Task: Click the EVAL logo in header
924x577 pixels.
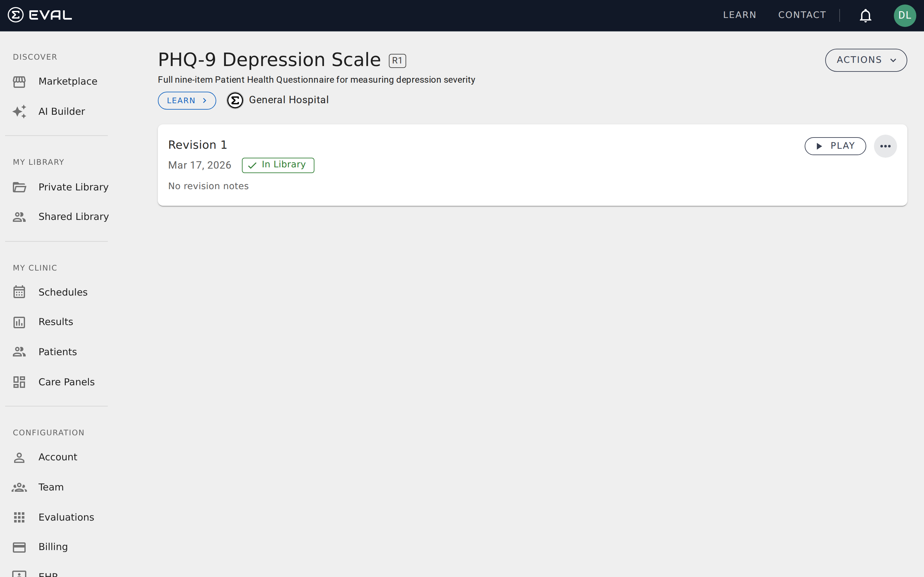Action: pyautogui.click(x=40, y=15)
